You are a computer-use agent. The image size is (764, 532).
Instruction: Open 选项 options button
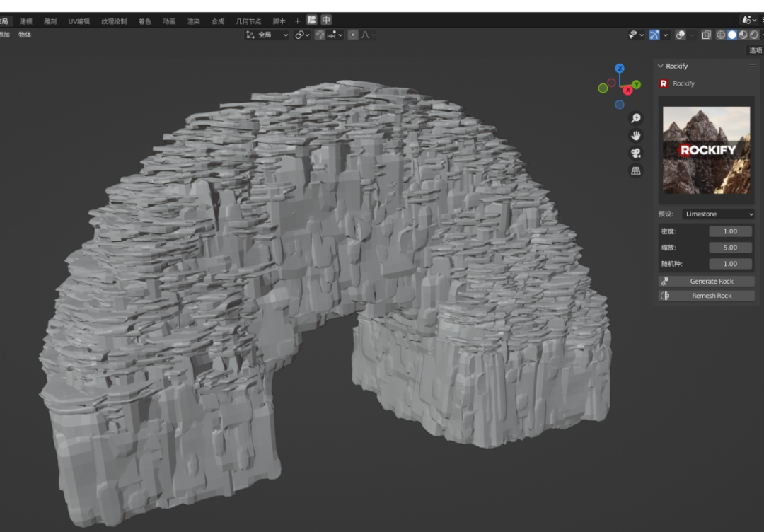coord(756,50)
